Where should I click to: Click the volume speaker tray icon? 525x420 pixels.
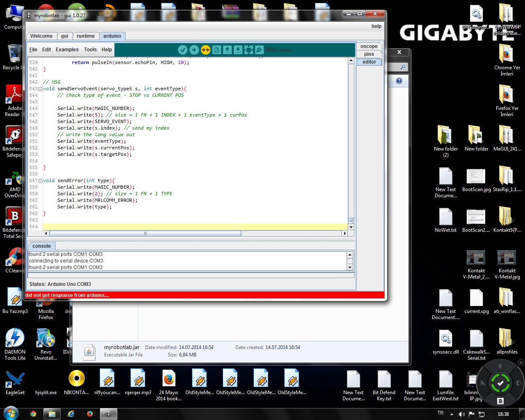[462, 414]
